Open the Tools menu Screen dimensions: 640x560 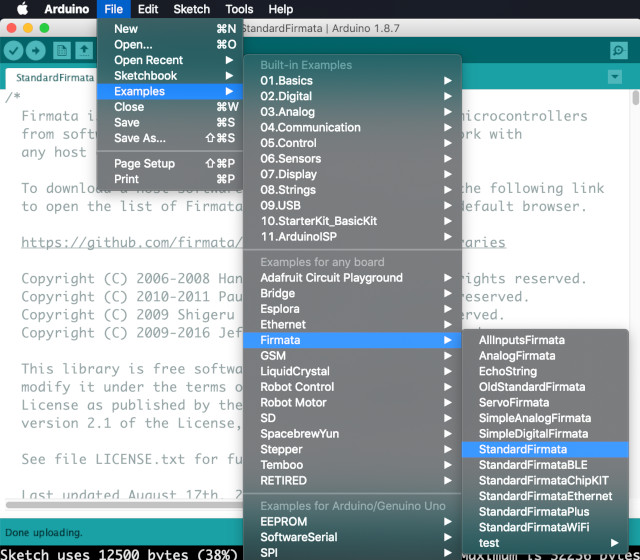tap(239, 9)
